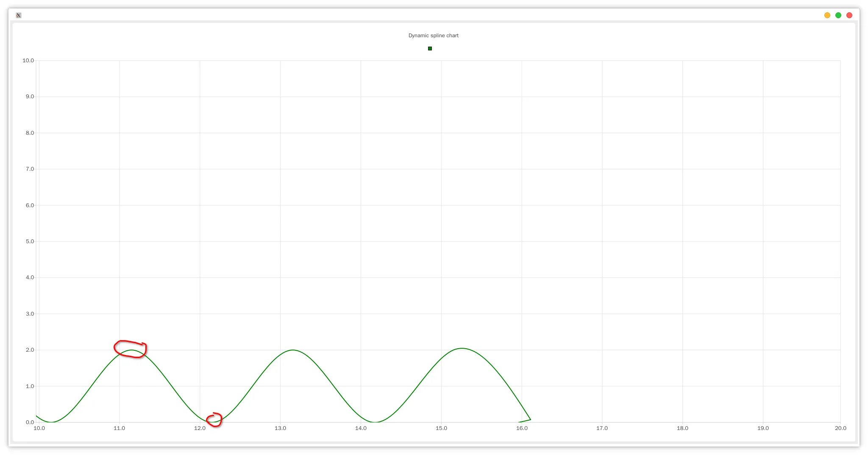This screenshot has height=455, width=868.
Task: Click the green legend marker under the title
Action: [430, 49]
